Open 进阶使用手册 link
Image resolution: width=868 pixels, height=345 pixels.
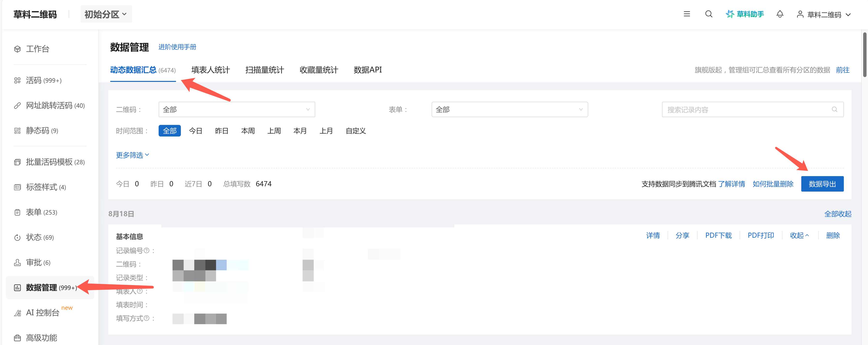[x=177, y=47]
